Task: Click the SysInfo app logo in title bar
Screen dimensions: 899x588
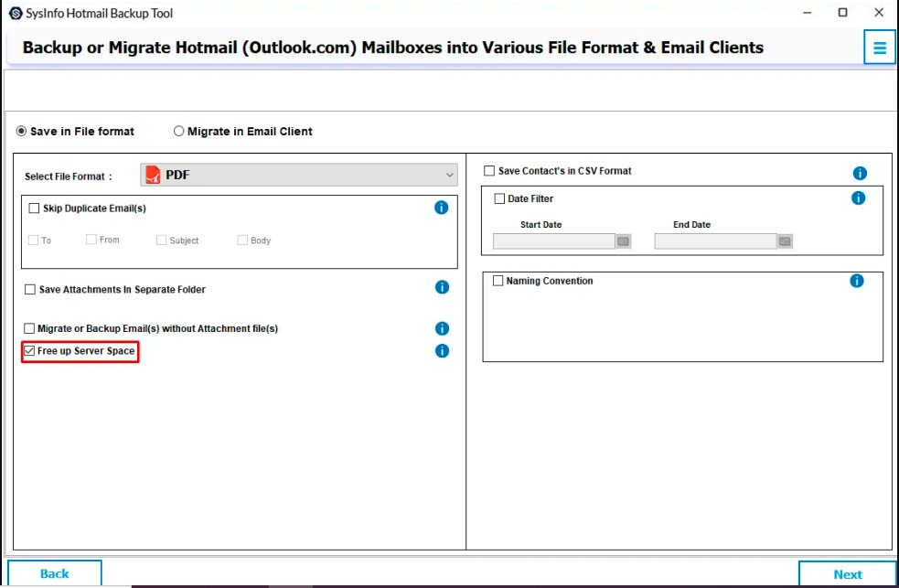Action: [16, 13]
